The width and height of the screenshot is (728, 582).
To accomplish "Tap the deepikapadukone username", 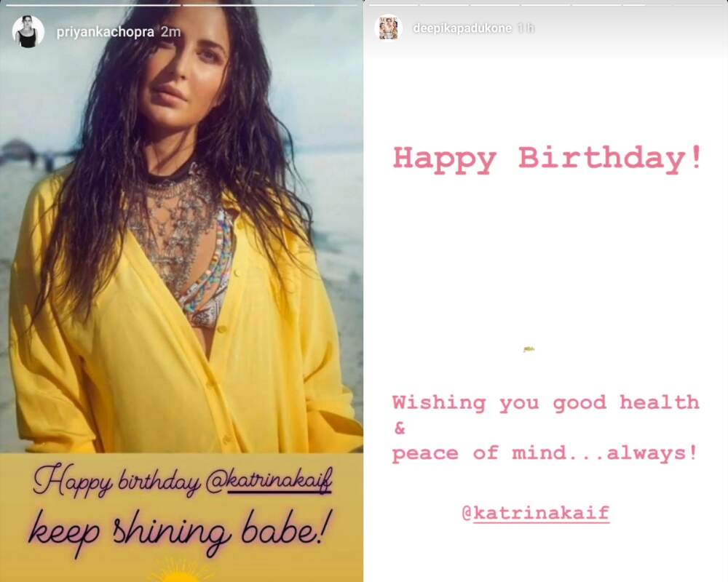I will click(x=462, y=28).
